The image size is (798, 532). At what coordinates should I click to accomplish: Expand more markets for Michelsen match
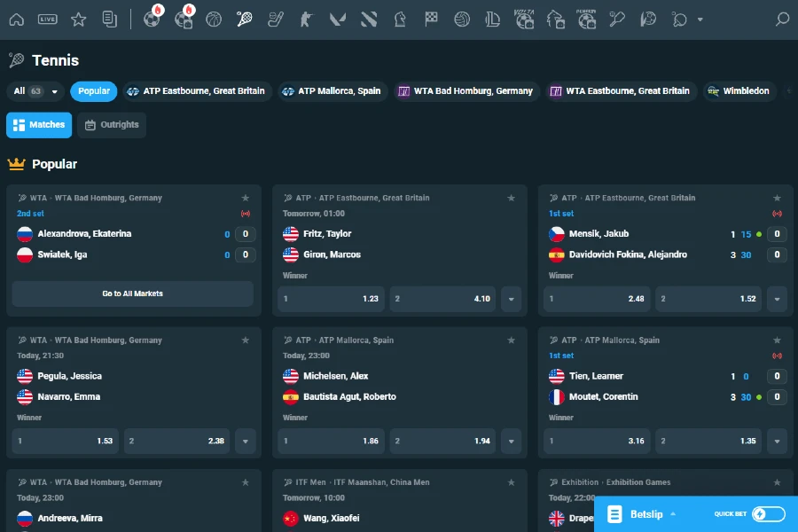[x=512, y=441]
